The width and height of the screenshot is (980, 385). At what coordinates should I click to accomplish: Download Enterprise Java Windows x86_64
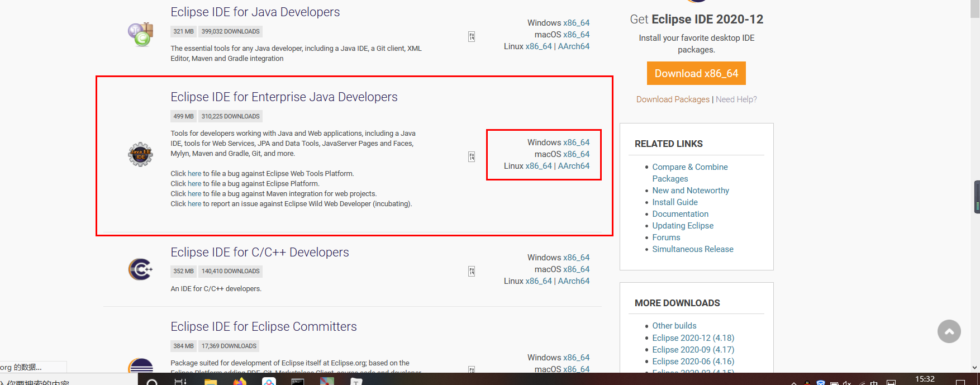(577, 142)
